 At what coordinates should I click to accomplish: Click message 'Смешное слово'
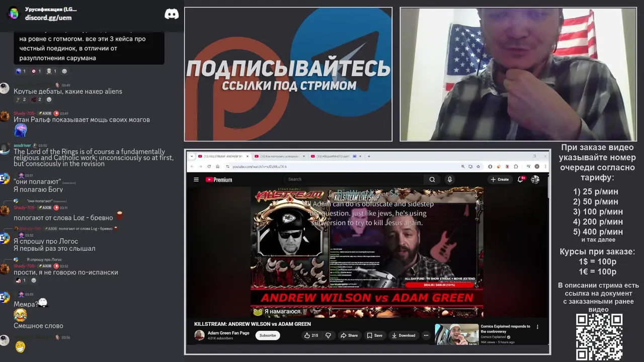pyautogui.click(x=38, y=326)
